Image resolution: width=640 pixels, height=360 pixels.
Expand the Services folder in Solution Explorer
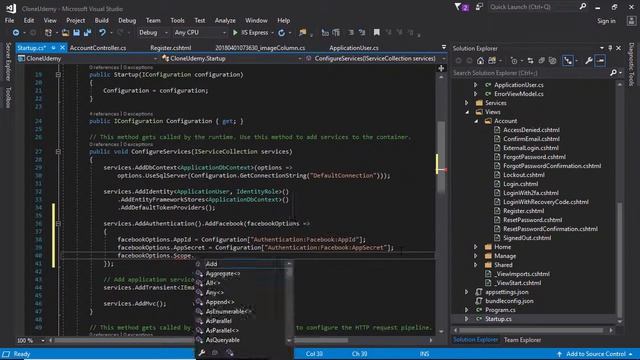[x=467, y=103]
